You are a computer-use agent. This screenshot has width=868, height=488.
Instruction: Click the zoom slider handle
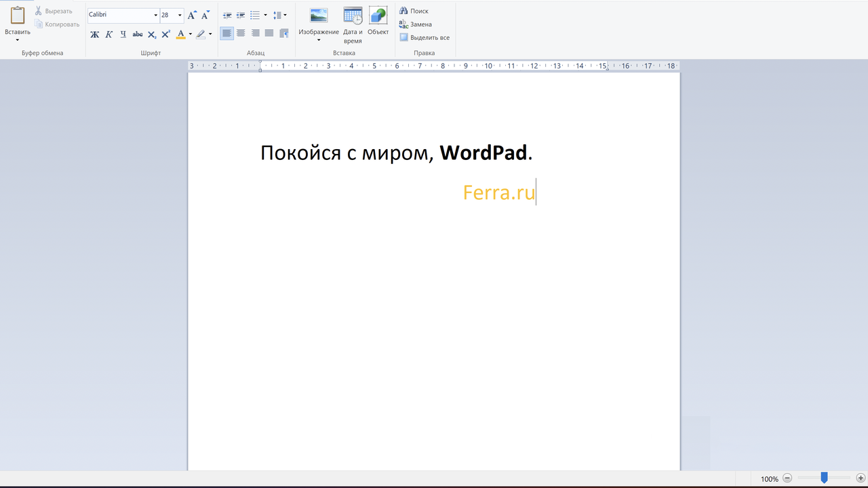click(824, 478)
